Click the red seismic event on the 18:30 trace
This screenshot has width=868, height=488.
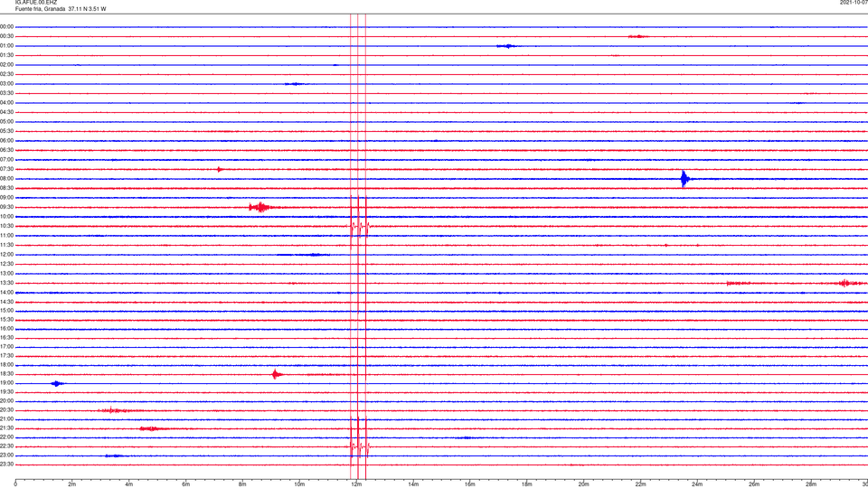point(277,374)
